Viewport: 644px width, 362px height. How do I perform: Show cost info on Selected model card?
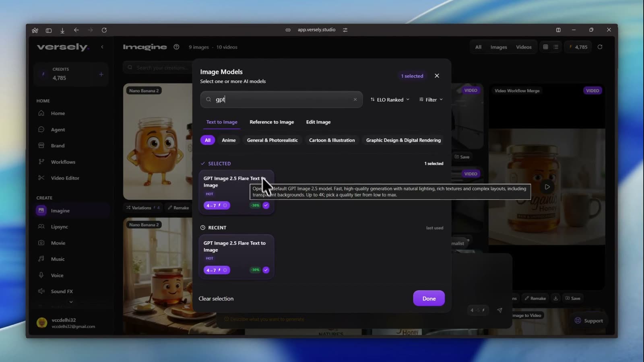[225, 205]
